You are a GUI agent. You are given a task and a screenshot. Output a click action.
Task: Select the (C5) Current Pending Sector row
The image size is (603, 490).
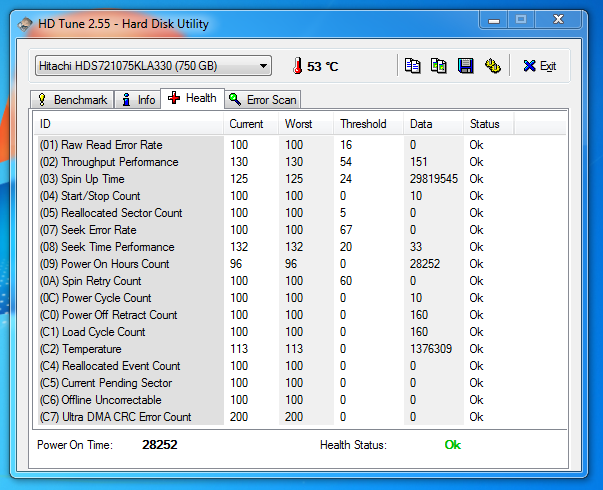click(x=300, y=383)
